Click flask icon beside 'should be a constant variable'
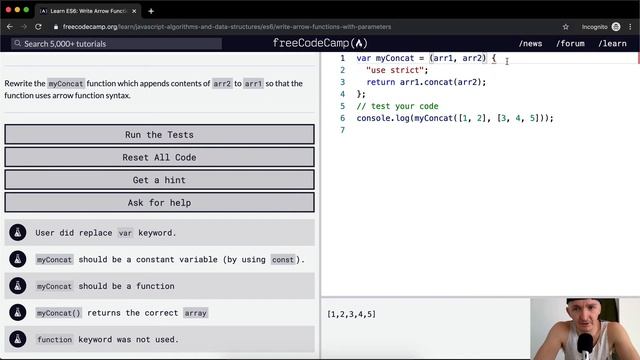640x360 pixels. tap(18, 259)
